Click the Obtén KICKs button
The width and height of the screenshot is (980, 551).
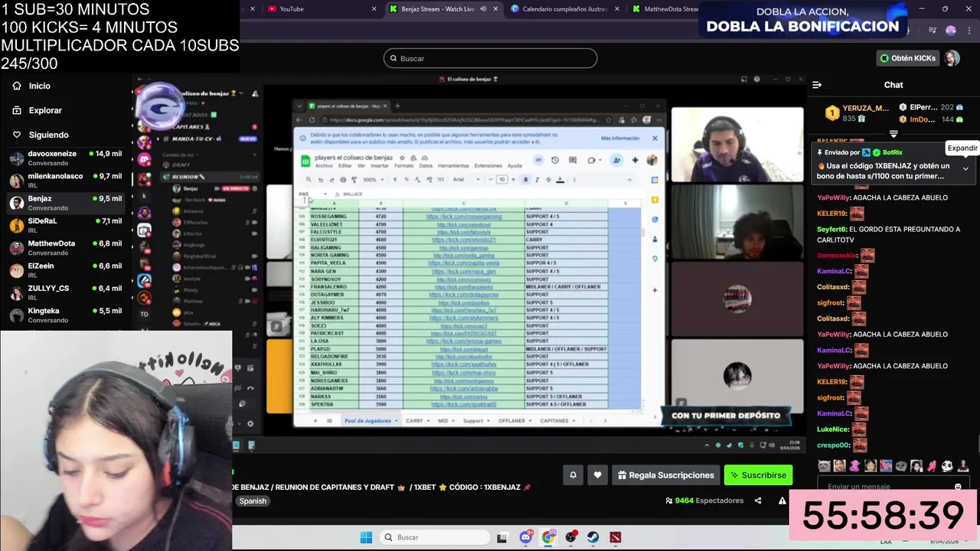coord(907,58)
